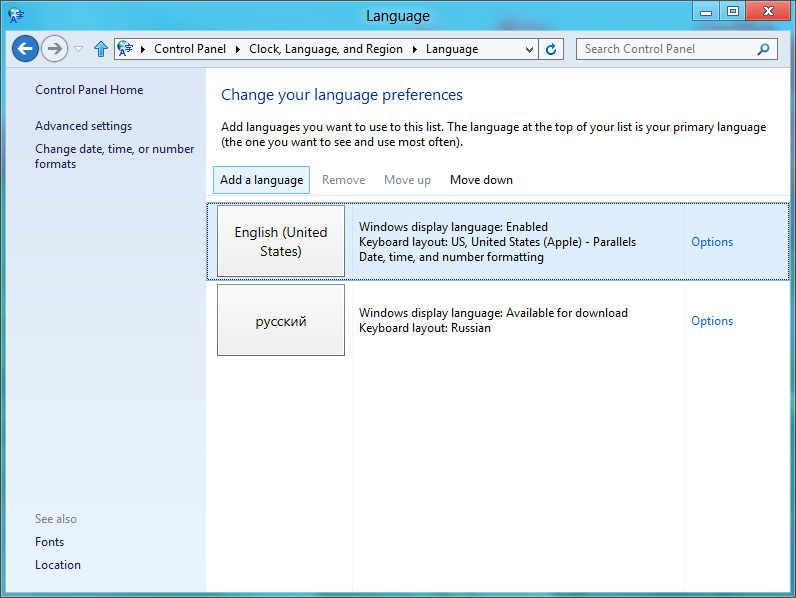Click 'Windows display language: Available for download' text
This screenshot has width=796, height=598.
coord(493,313)
